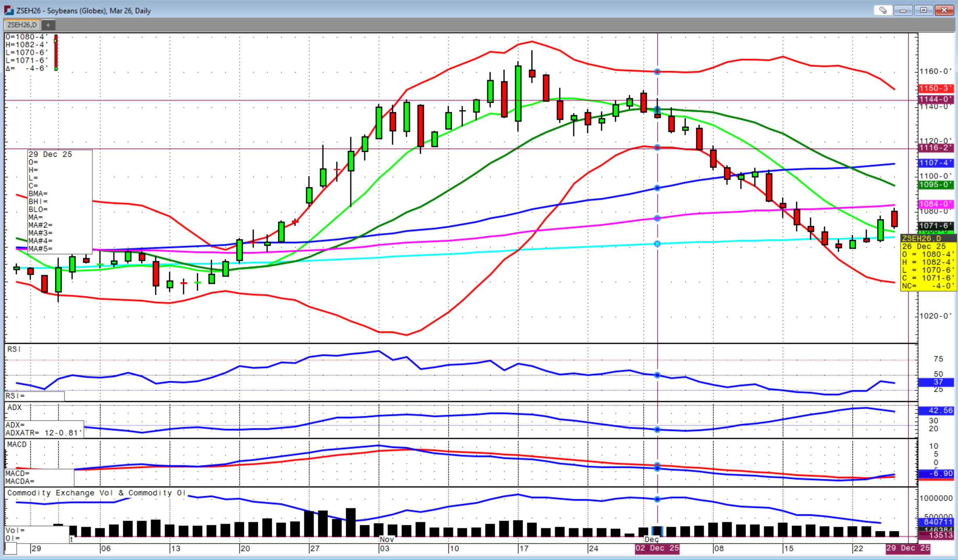
Task: Click the yellow ZSEH26,D quote info box
Action: (x=929, y=262)
